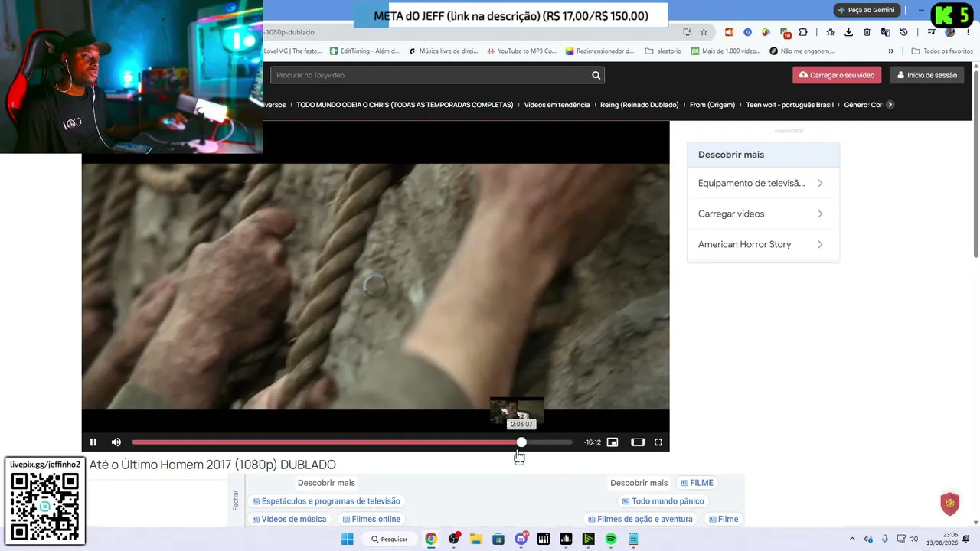Screen dimensions: 980x551
Task: Click the Google Translate toolbar icon
Action: 885,32
